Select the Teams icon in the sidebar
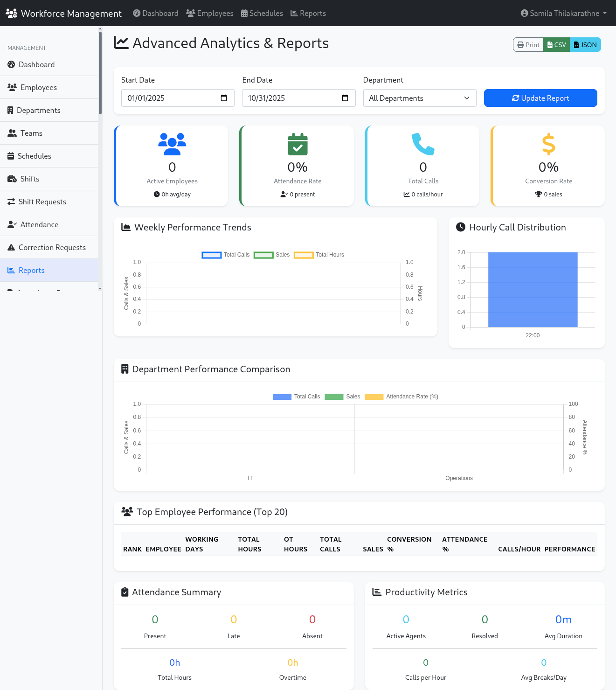 point(11,133)
